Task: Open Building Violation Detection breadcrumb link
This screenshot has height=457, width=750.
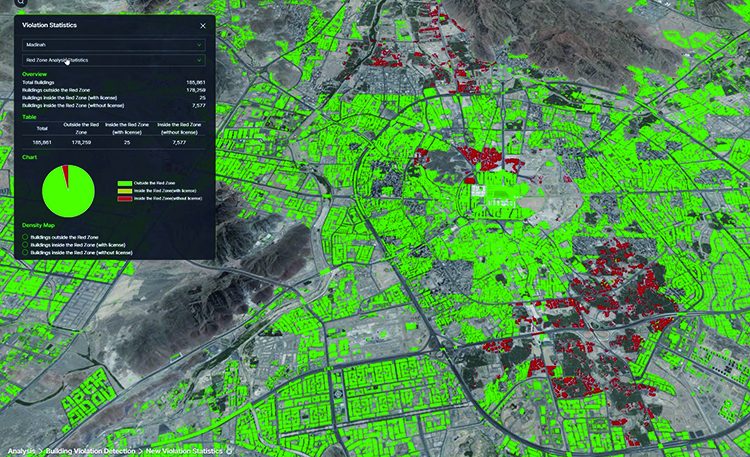Action: [x=90, y=451]
